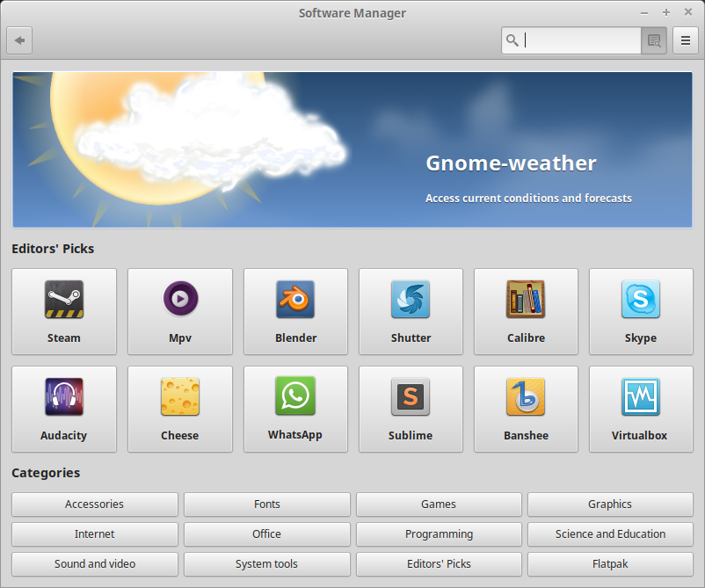
Task: Open the Audacity app tile
Action: click(x=64, y=409)
